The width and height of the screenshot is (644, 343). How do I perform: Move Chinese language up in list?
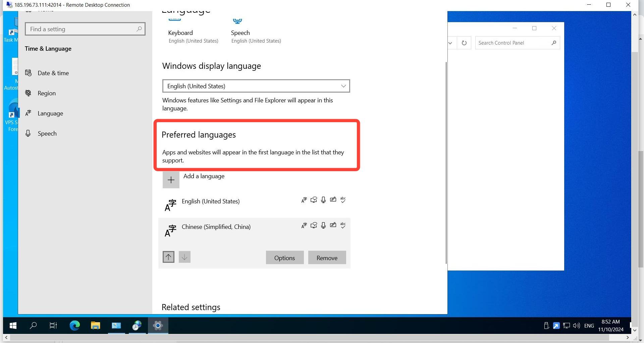tap(168, 257)
